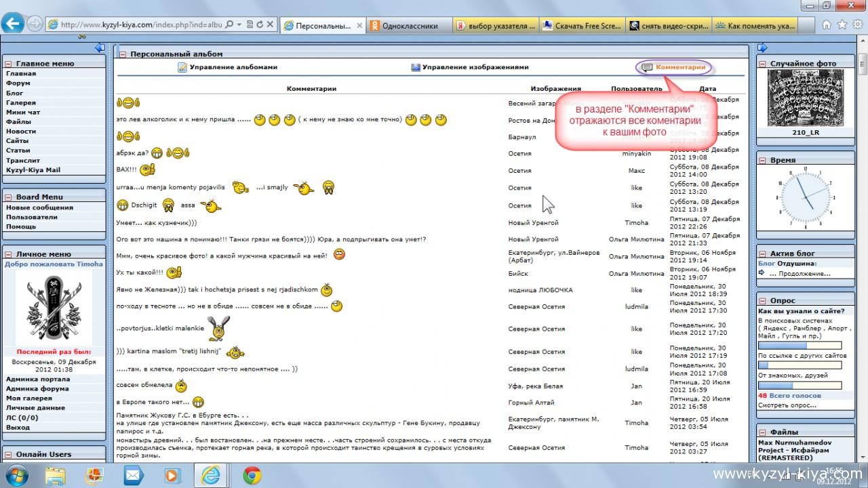Viewport: 868px width, 488px height.
Task: Click the search magnifier in address bar
Action: click(x=229, y=24)
